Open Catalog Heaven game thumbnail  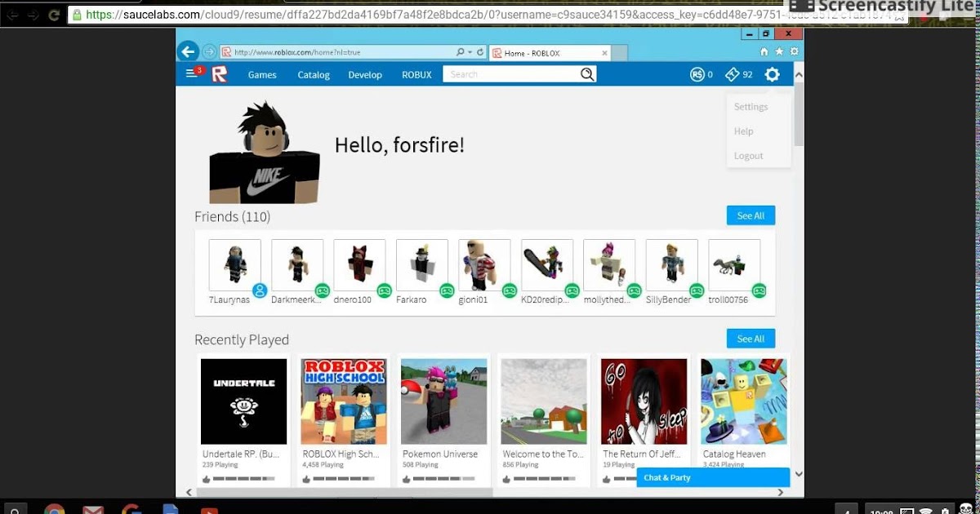[744, 401]
